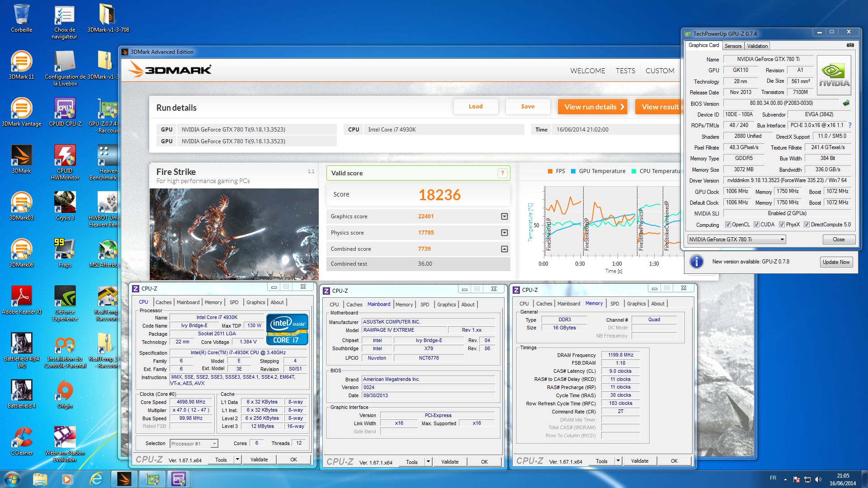Launch the Fraps desktop shortcut
868x488 pixels.
tap(65, 253)
